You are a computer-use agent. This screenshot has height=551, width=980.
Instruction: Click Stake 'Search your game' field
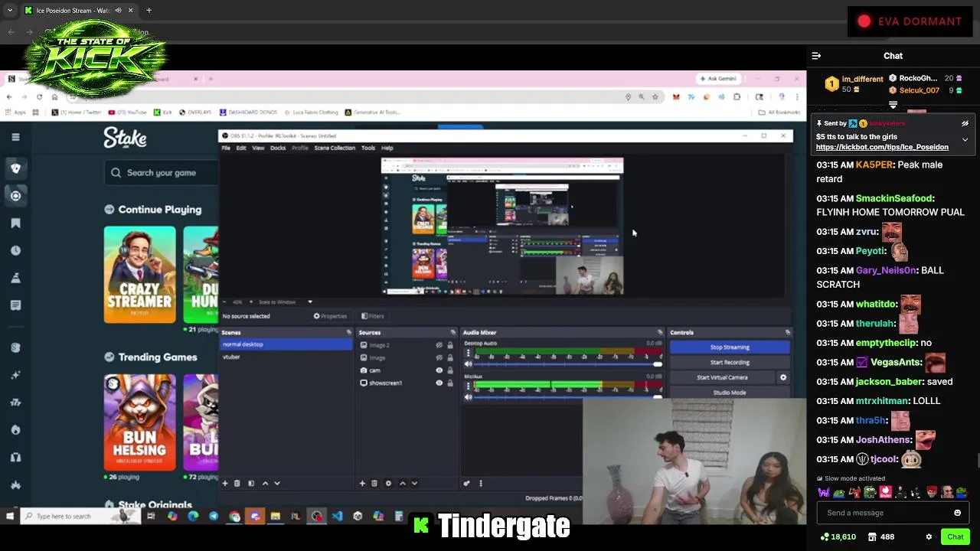pyautogui.click(x=162, y=173)
